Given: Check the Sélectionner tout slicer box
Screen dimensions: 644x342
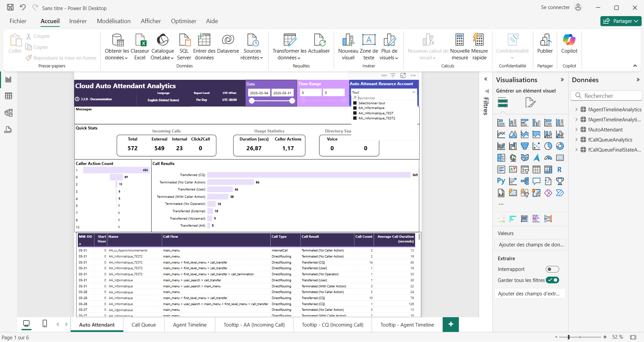Looking at the screenshot, I should click(355, 103).
